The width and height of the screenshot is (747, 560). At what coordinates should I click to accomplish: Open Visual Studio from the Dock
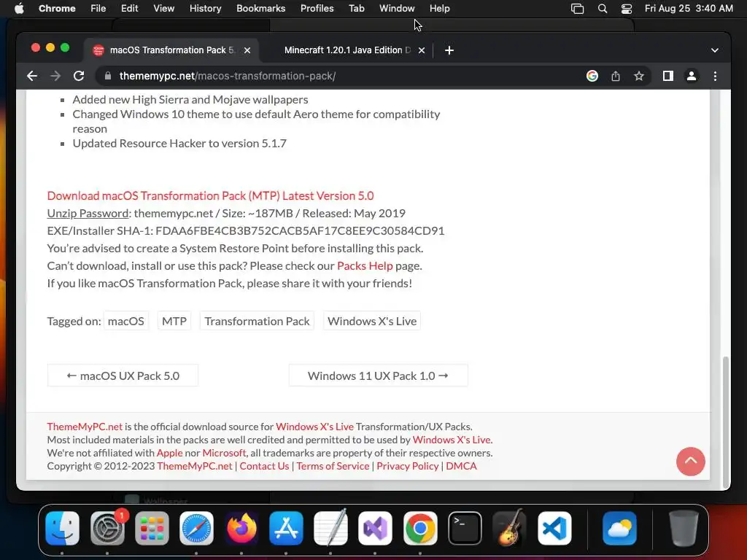(x=376, y=528)
